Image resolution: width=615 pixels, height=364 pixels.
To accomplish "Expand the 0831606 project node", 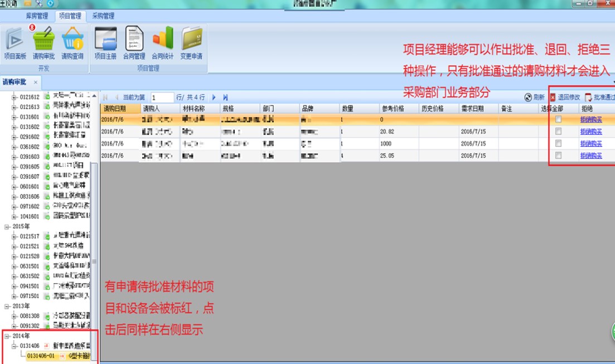I will [x=14, y=196].
